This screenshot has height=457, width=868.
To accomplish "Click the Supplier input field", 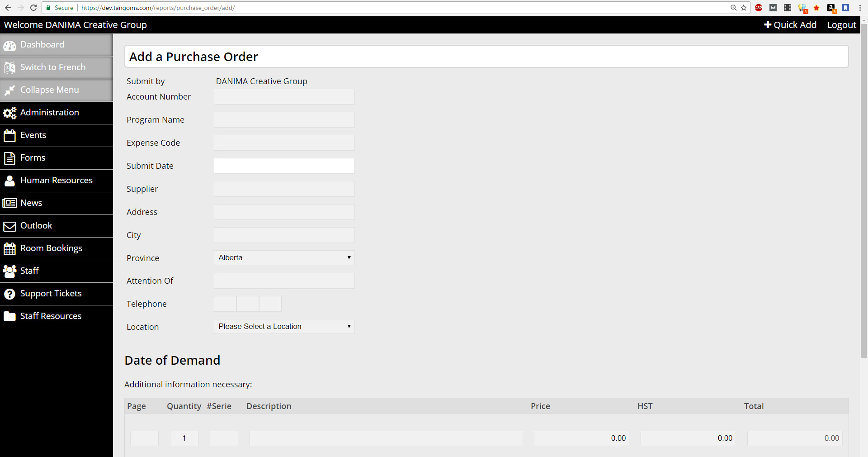I will [x=284, y=189].
